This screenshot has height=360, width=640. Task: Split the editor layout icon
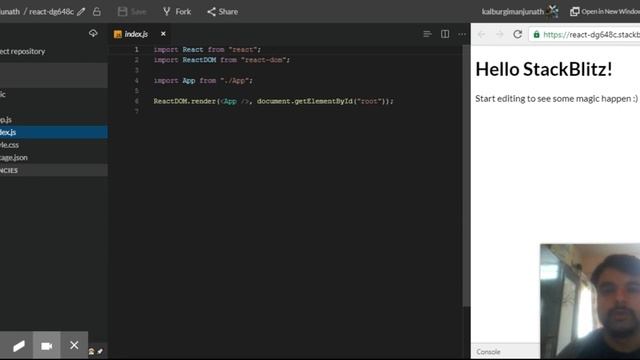point(445,34)
